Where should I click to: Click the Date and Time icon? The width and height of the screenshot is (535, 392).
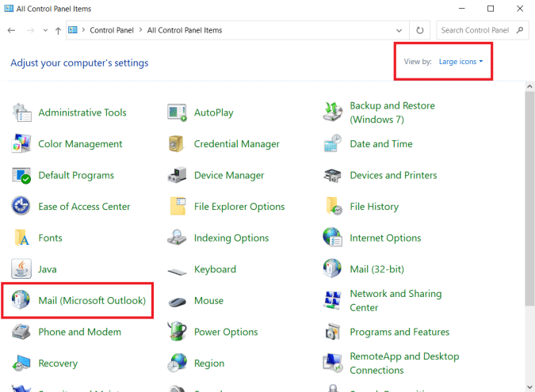(x=333, y=143)
